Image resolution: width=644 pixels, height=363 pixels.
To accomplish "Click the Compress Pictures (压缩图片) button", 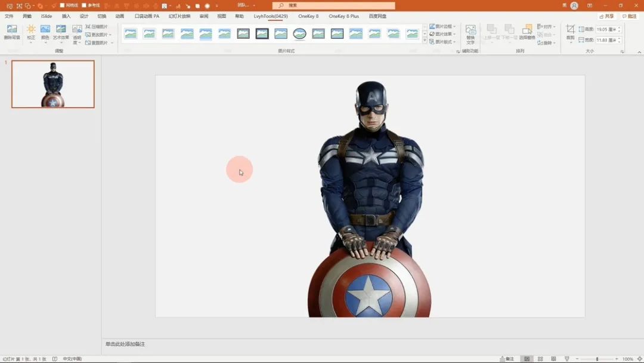I will pos(97,27).
